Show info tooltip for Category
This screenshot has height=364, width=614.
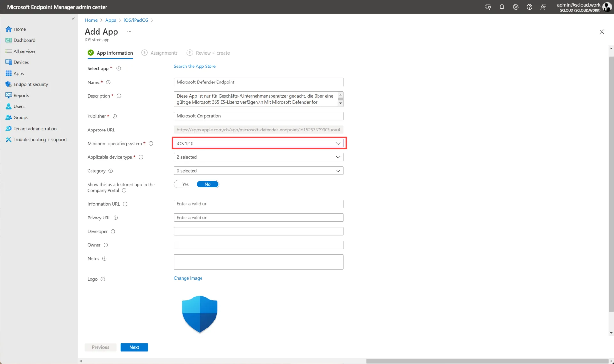pos(111,171)
